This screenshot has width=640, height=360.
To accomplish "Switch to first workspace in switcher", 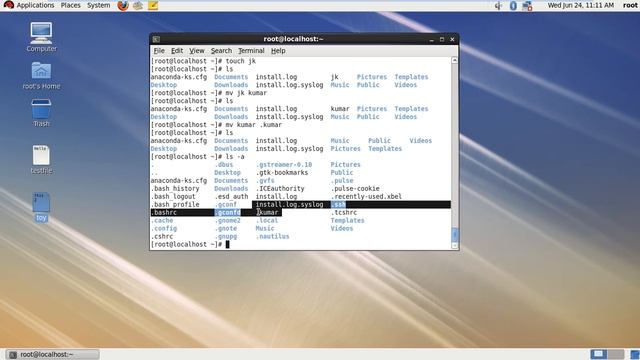I will pyautogui.click(x=598, y=353).
